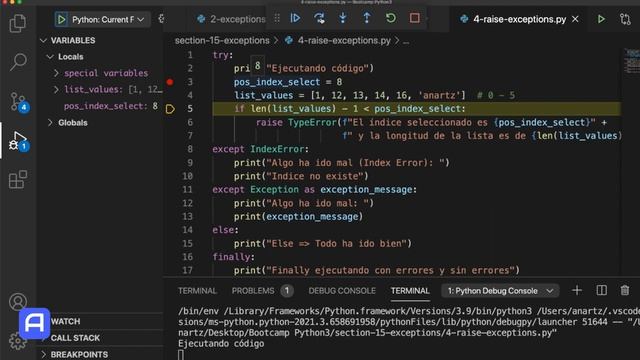Step into the function call
Screen dimensions: 640x360
coord(343,18)
